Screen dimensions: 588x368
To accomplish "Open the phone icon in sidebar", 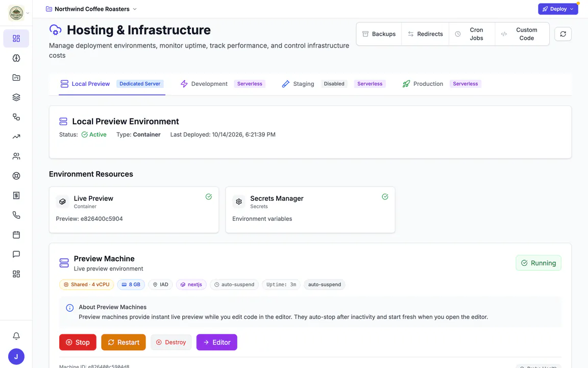I will click(16, 215).
